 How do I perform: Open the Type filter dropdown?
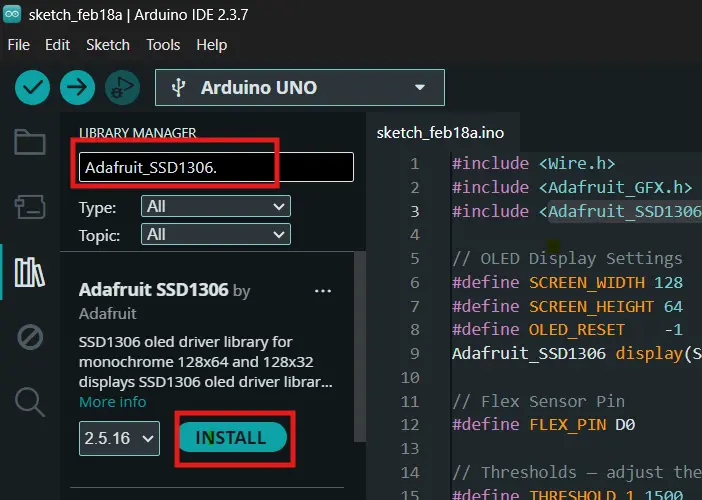216,206
